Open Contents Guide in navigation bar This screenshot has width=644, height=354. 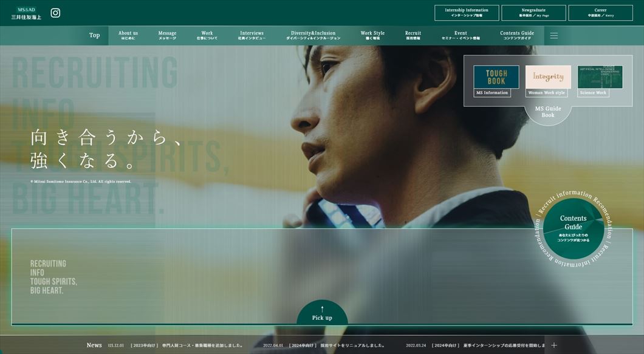(517, 35)
